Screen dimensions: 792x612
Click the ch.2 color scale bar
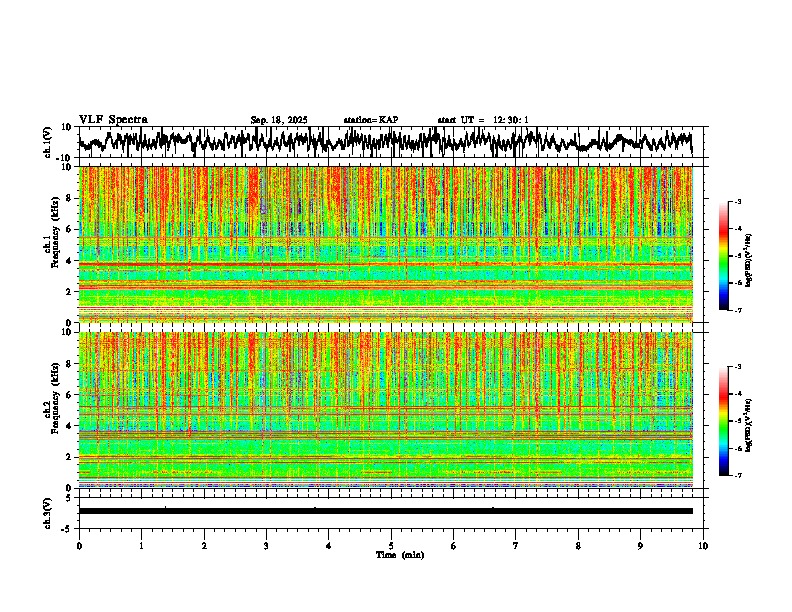click(x=724, y=421)
